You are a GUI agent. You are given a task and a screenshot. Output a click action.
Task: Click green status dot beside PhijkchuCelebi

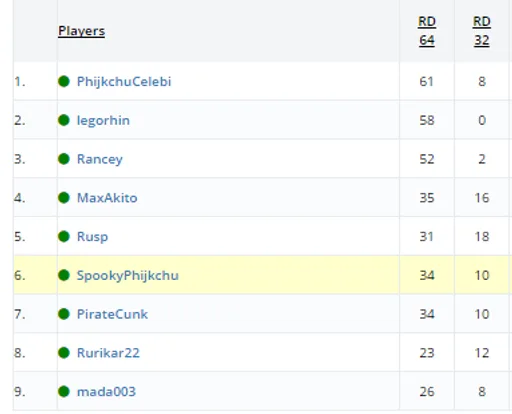pyautogui.click(x=64, y=81)
